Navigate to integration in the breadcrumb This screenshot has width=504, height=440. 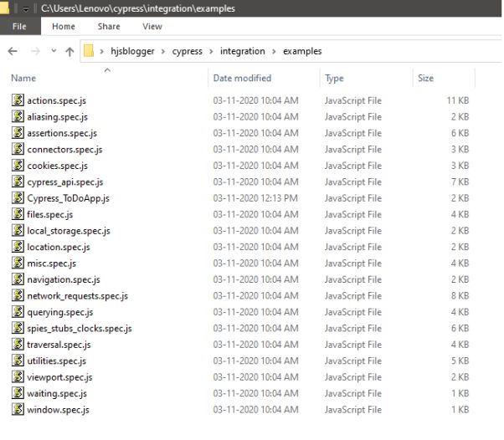(x=242, y=52)
